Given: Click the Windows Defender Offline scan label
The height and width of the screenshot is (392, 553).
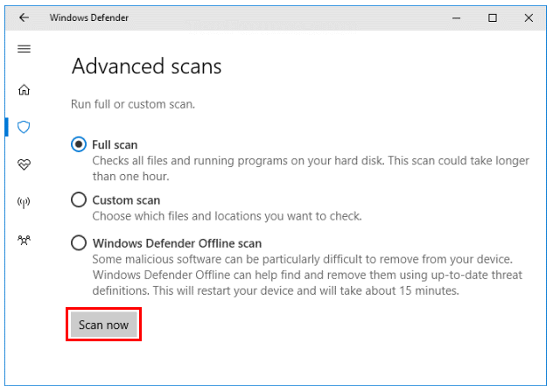Looking at the screenshot, I should click(x=177, y=243).
